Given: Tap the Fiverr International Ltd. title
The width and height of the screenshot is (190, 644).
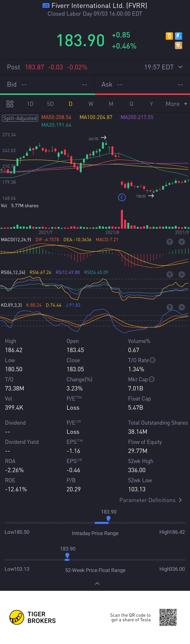Looking at the screenshot, I should click(x=99, y=5).
